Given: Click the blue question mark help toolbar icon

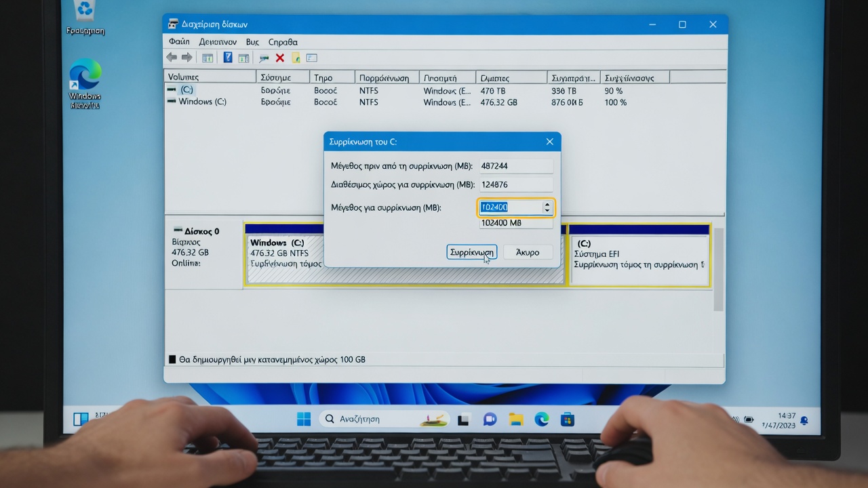Looking at the screenshot, I should 228,58.
